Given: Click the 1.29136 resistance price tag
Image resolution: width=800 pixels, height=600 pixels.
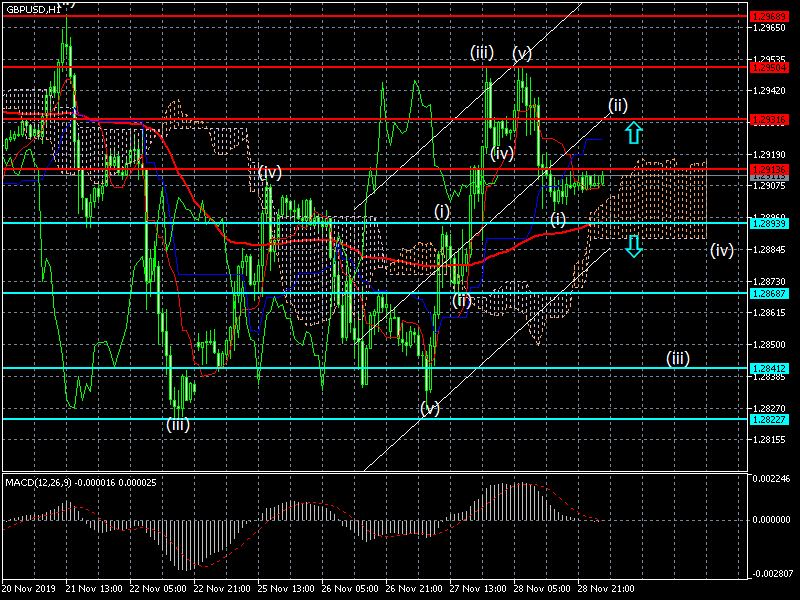Looking at the screenshot, I should (x=769, y=169).
